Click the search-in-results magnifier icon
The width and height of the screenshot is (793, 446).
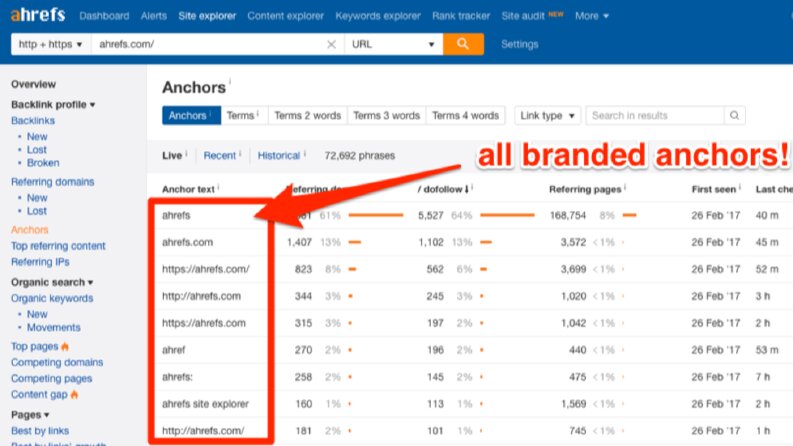pos(734,115)
